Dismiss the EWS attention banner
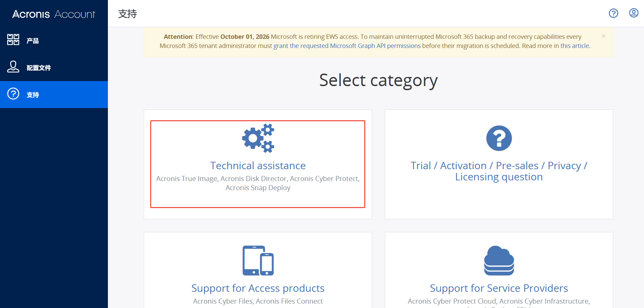The height and width of the screenshot is (308, 644). [603, 36]
